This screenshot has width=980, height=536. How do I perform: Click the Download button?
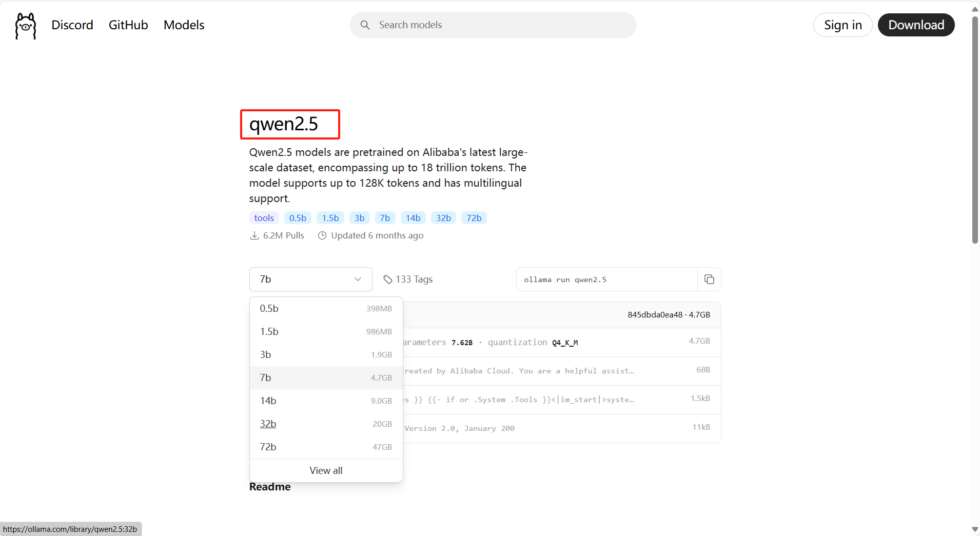(x=916, y=25)
